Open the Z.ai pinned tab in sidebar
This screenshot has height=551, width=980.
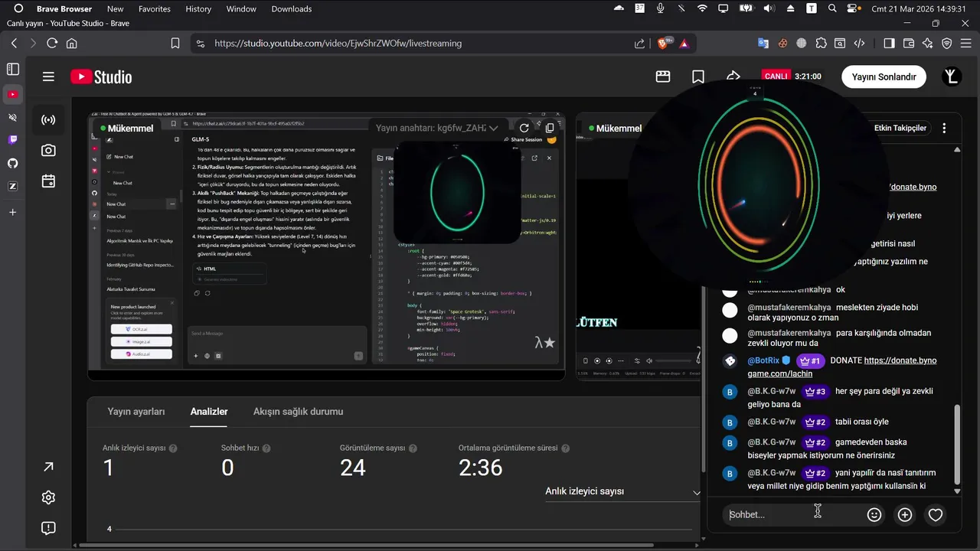pyautogui.click(x=12, y=186)
